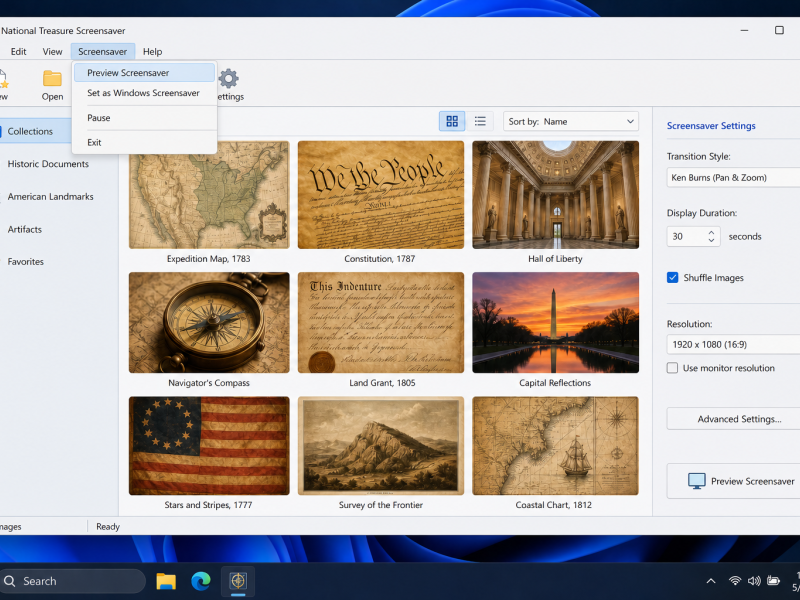Increase display duration with up arrow

[x=711, y=233]
